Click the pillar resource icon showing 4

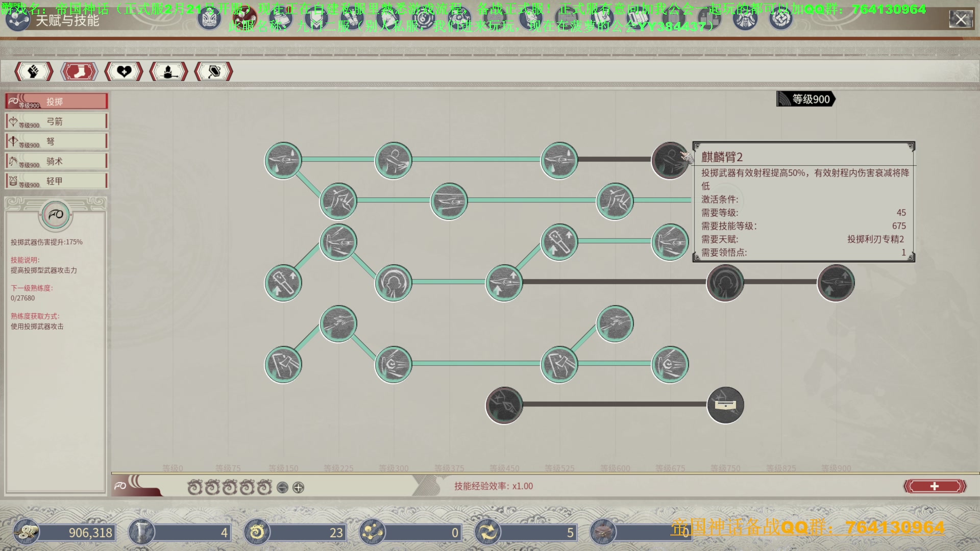[141, 532]
